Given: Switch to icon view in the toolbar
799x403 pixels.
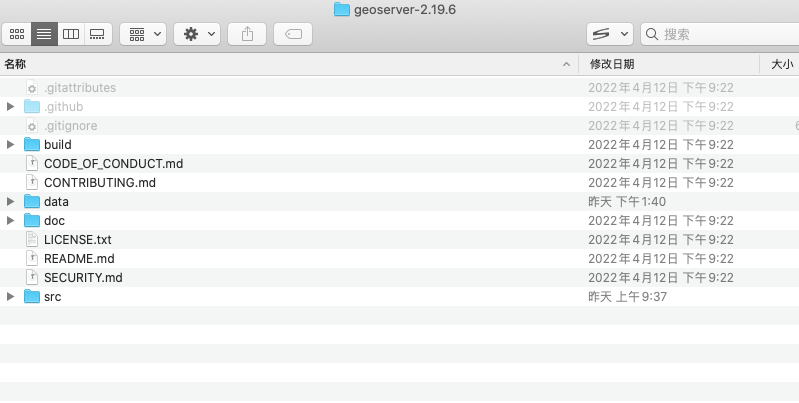Looking at the screenshot, I should tap(17, 34).
